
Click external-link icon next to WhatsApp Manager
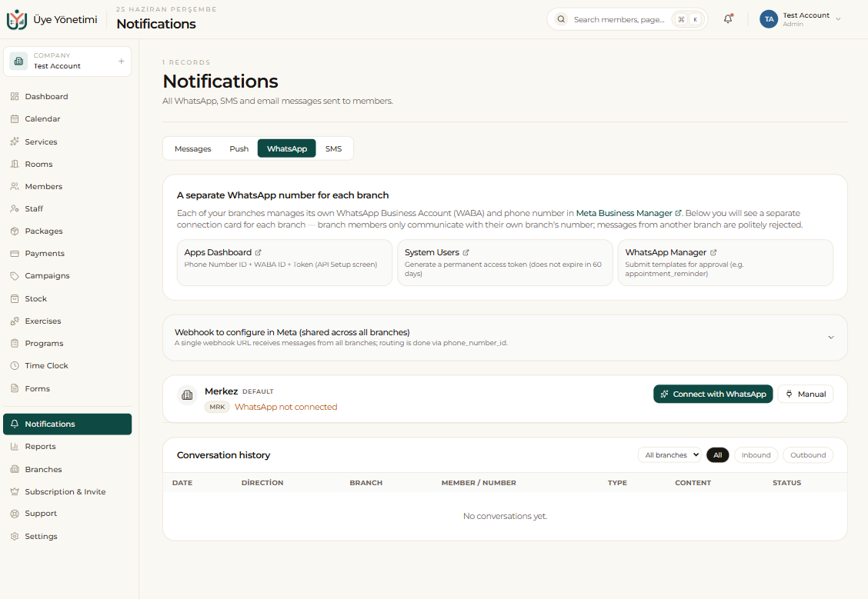(x=713, y=252)
